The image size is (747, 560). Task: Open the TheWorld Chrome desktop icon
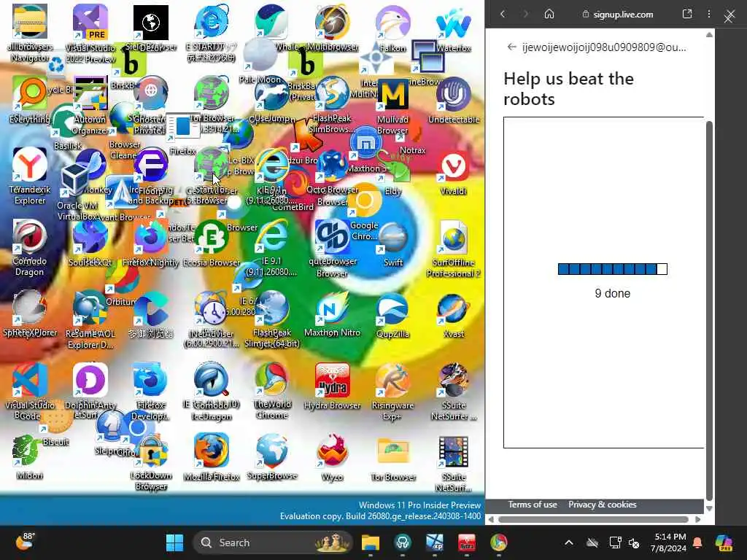(x=271, y=381)
